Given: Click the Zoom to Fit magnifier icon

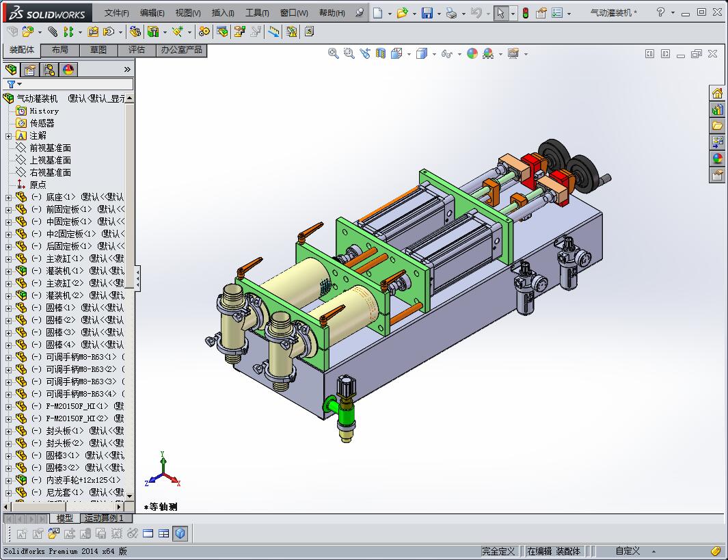Looking at the screenshot, I should coord(334,53).
